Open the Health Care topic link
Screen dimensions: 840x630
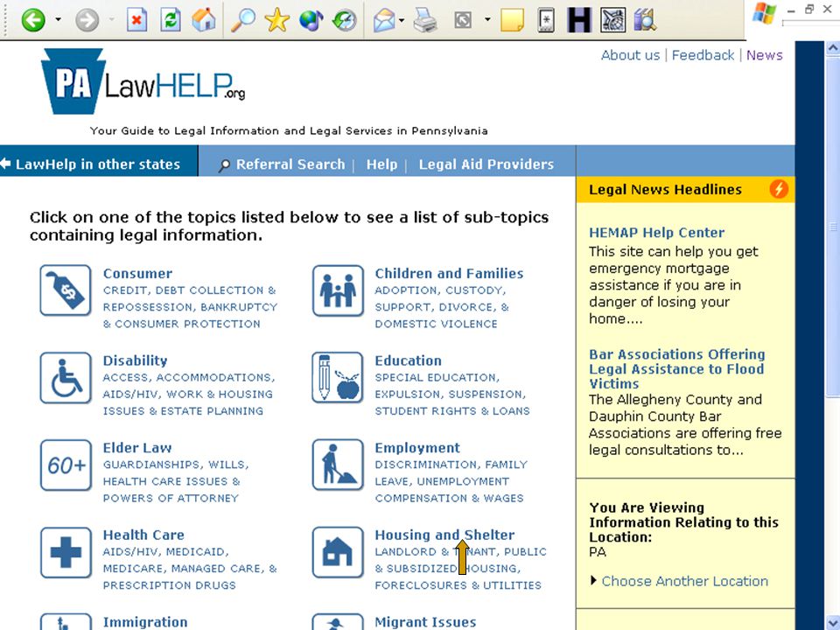143,535
